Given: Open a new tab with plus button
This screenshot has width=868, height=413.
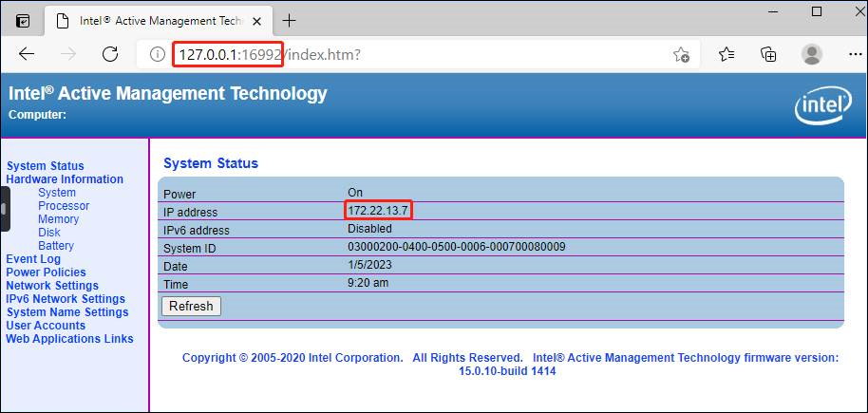Looking at the screenshot, I should click(x=290, y=20).
